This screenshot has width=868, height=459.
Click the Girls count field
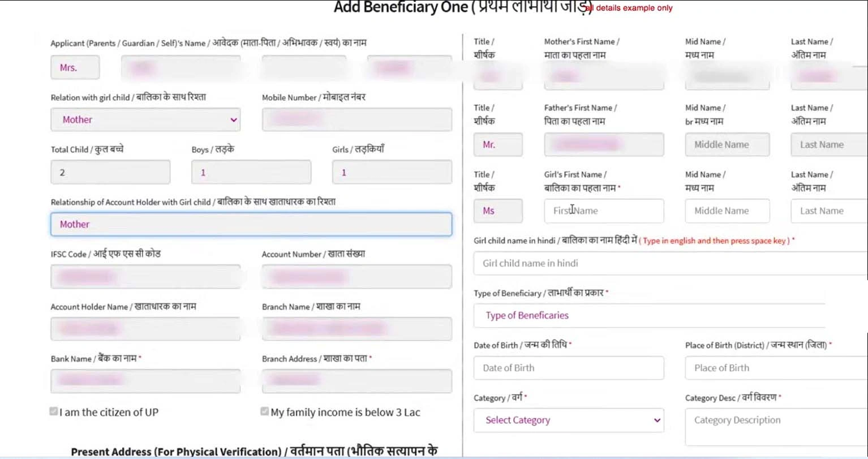[392, 173]
